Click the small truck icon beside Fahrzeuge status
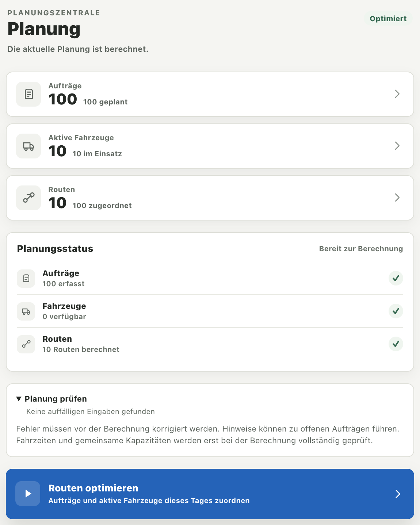The width and height of the screenshot is (420, 525). [x=26, y=311]
